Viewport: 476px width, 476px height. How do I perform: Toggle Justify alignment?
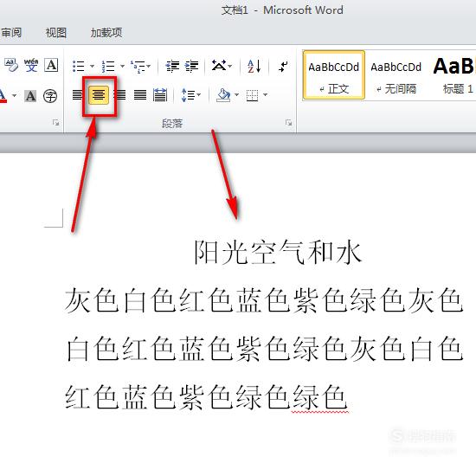(140, 95)
